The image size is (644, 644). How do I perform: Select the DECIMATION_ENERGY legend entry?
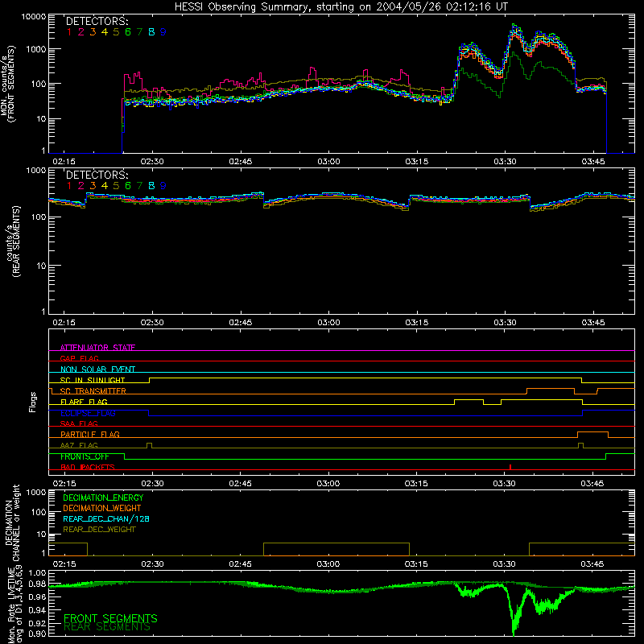tap(103, 497)
